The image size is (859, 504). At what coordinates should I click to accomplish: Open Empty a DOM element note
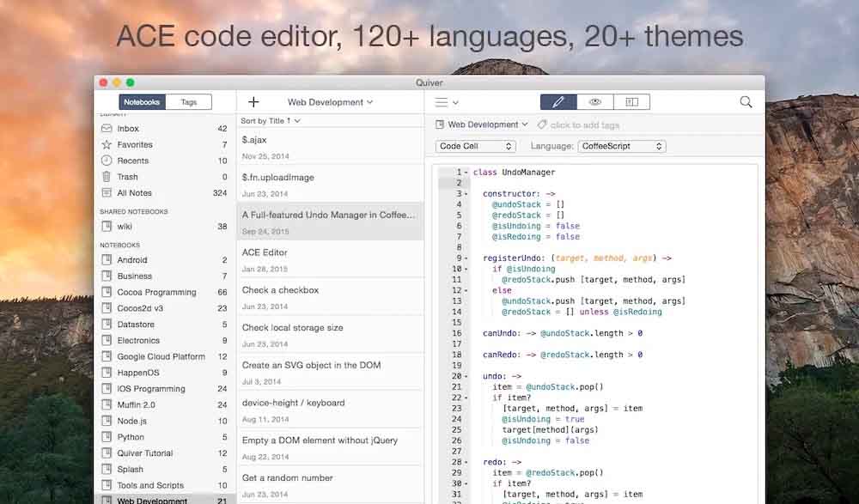click(331, 447)
